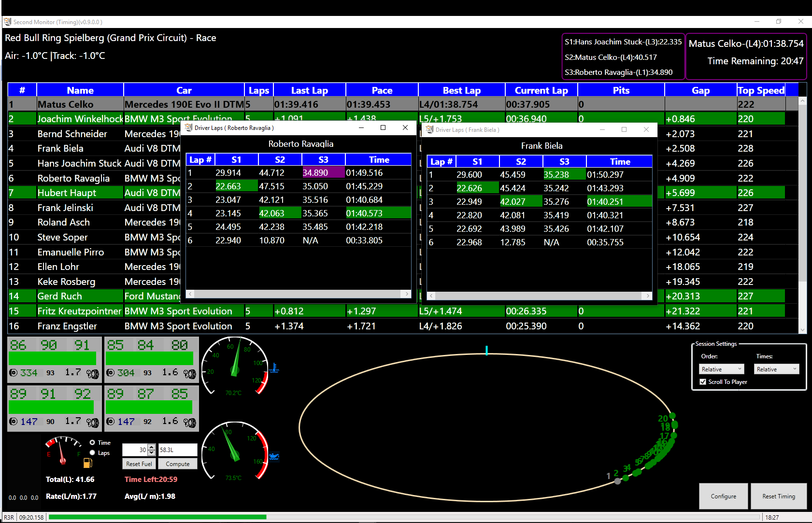Click the yellow fuel pump icon
Image resolution: width=812 pixels, height=523 pixels.
(88, 463)
